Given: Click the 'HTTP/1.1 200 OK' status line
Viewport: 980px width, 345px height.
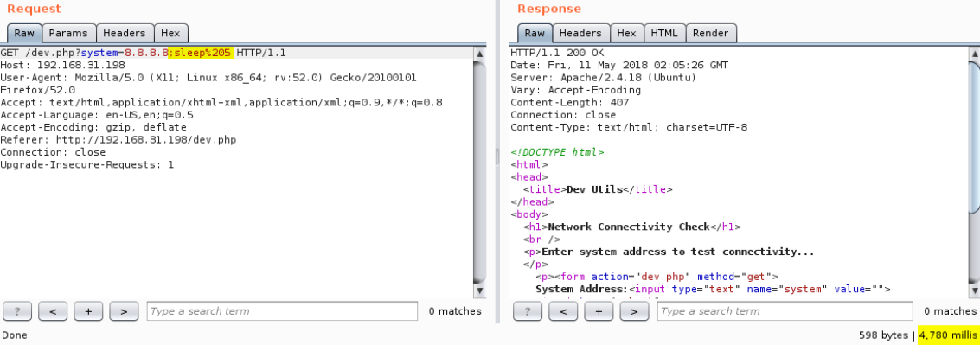Looking at the screenshot, I should tap(557, 53).
